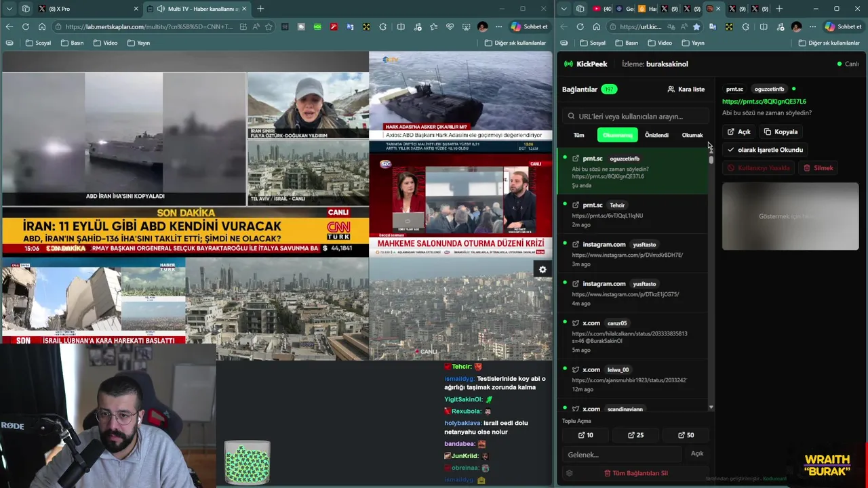Open a new tab in the left browser
This screenshot has height=488, width=868.
tap(260, 9)
